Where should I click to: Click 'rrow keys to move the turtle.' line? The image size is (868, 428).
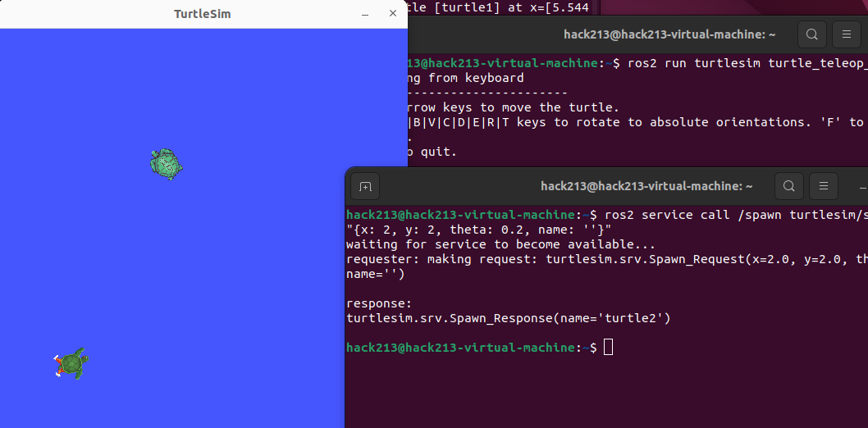[x=513, y=107]
